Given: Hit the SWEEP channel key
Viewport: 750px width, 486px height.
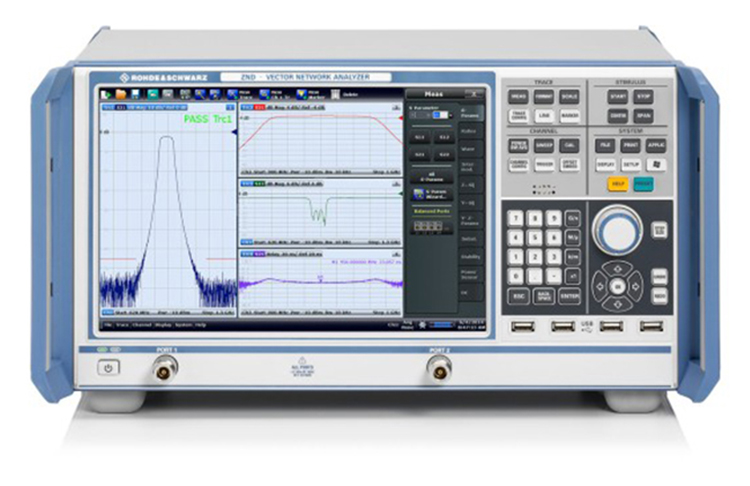Looking at the screenshot, I should 544,145.
